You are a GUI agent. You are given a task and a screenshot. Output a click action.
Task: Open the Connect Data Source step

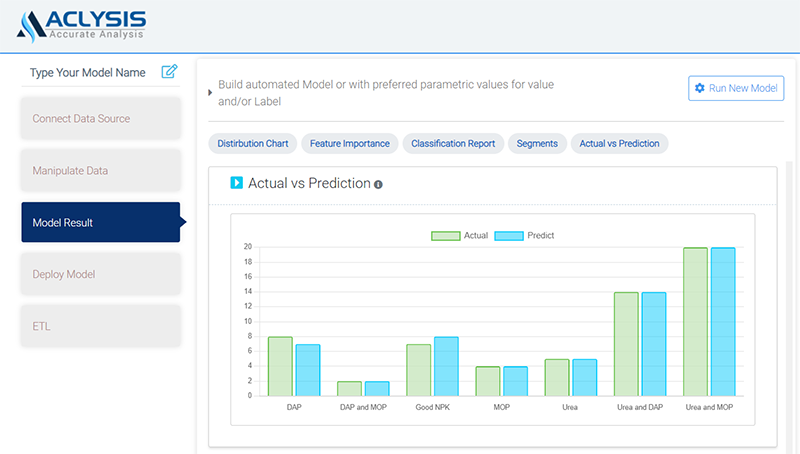click(x=100, y=118)
